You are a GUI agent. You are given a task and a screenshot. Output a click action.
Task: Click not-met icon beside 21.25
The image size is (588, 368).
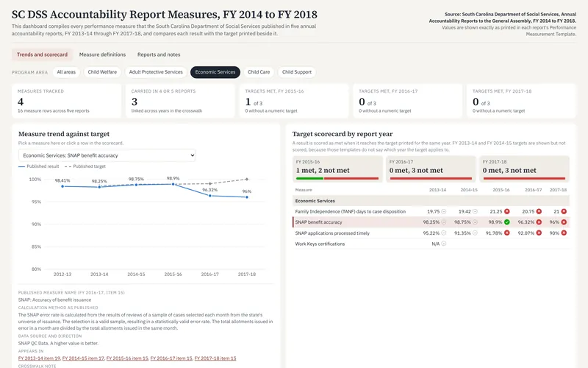click(507, 211)
